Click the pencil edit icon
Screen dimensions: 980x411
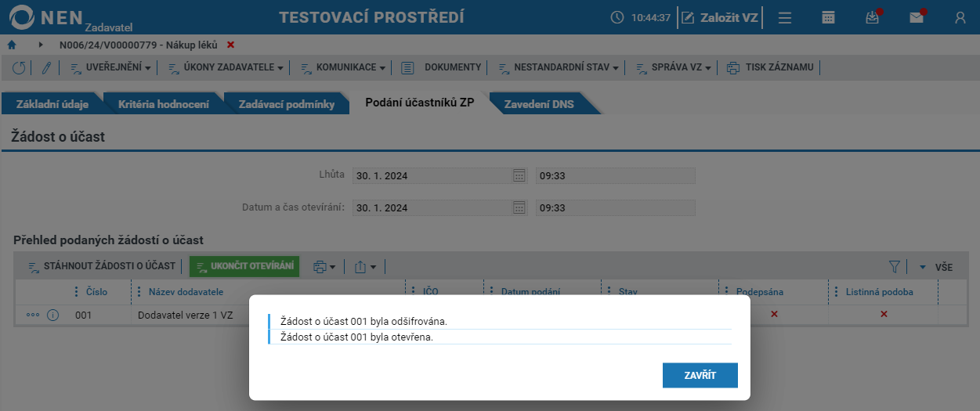[x=46, y=68]
